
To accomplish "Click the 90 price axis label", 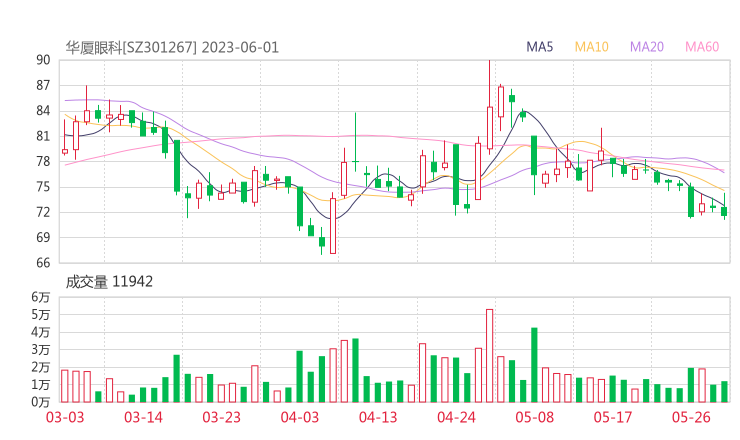I will pyautogui.click(x=43, y=60).
